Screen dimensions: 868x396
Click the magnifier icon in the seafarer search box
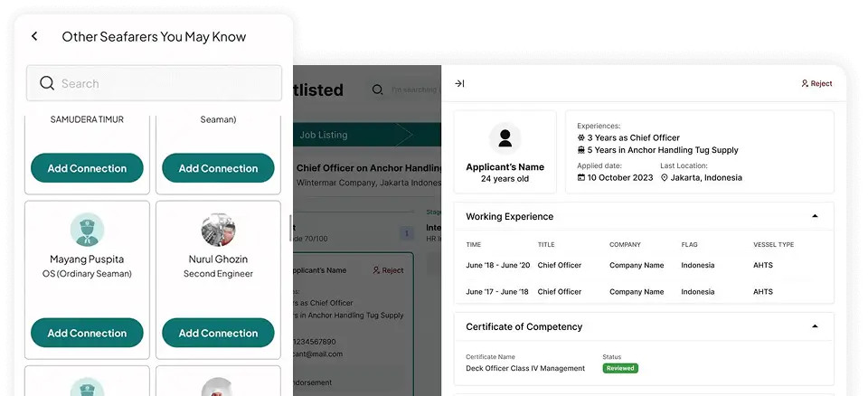click(47, 83)
